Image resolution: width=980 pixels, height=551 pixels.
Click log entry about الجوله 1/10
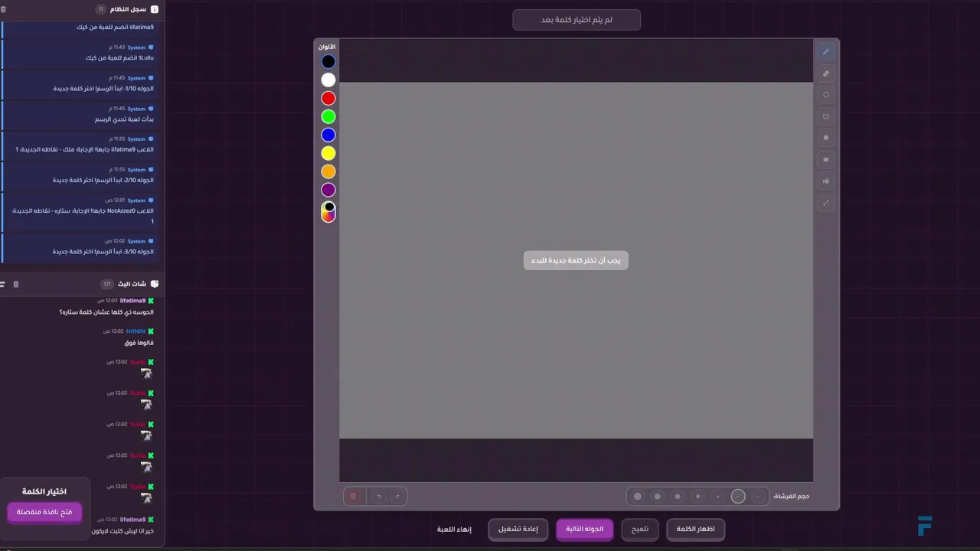tap(81, 83)
